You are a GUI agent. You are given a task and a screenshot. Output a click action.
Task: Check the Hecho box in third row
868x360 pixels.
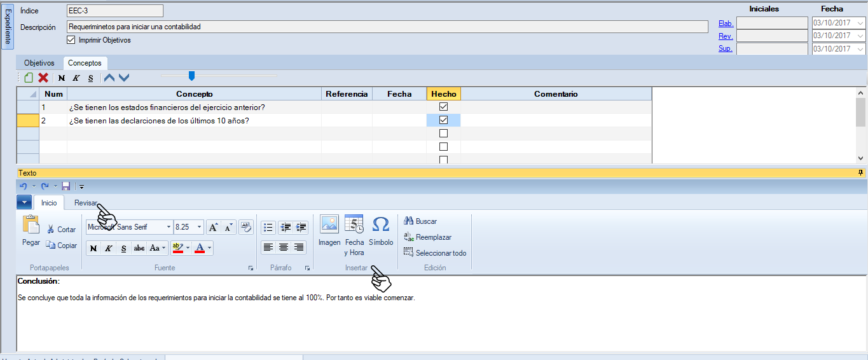tap(444, 134)
